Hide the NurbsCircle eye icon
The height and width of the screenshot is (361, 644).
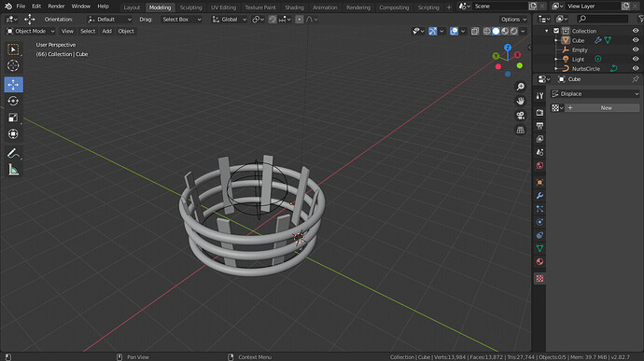[x=636, y=69]
